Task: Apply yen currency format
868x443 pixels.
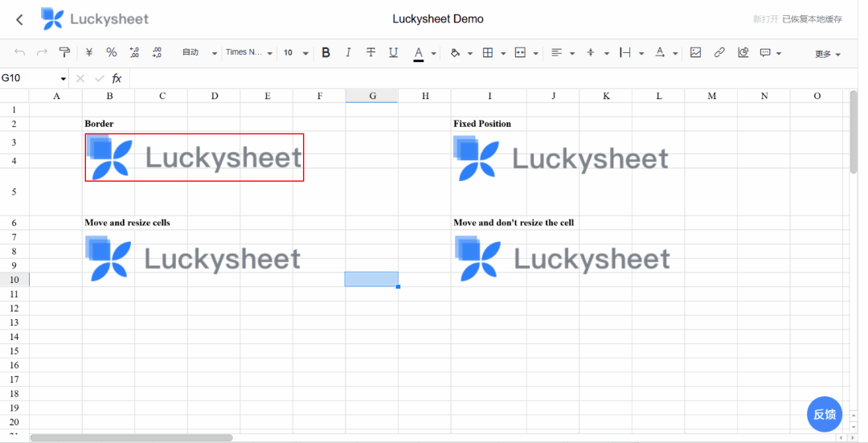Action: (89, 52)
